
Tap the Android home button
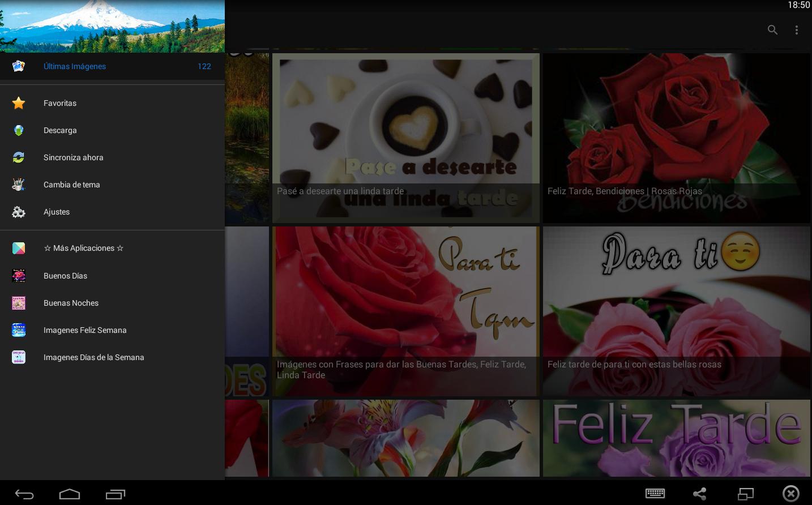coord(70,494)
